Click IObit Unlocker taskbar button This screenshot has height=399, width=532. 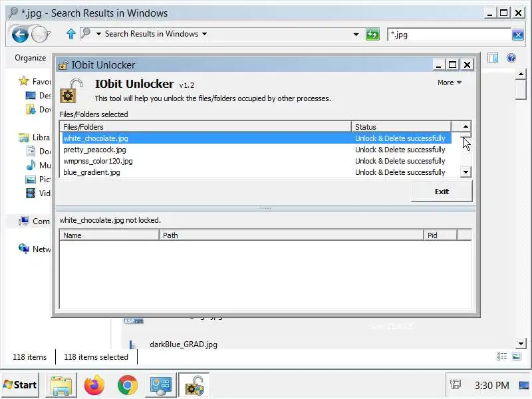[x=194, y=385]
